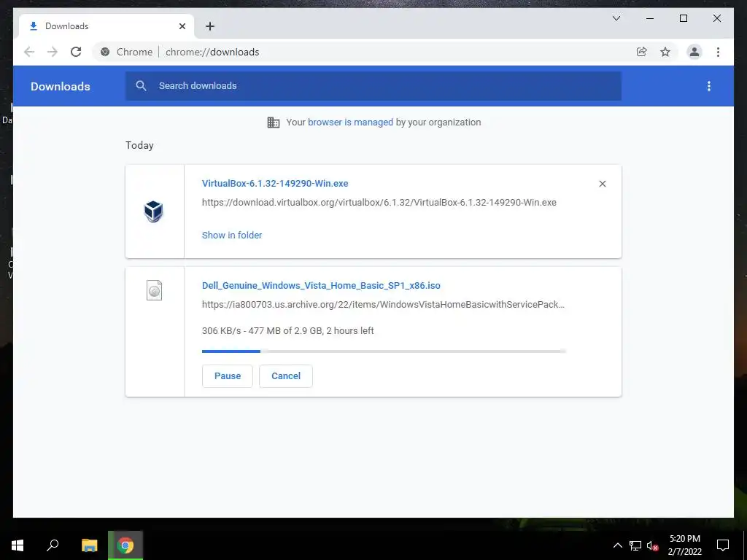Viewport: 747px width, 560px height.
Task: Open Windows taskbar search
Action: [x=53, y=545]
